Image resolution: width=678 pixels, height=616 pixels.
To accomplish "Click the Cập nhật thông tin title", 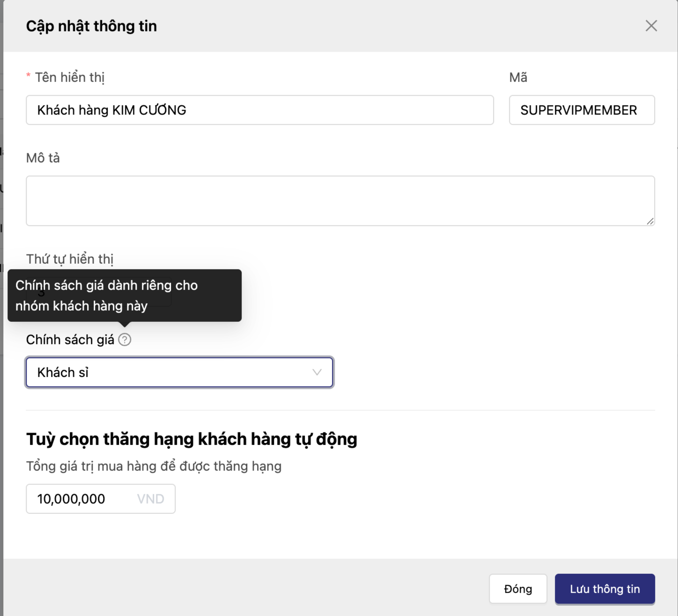I will 91,26.
